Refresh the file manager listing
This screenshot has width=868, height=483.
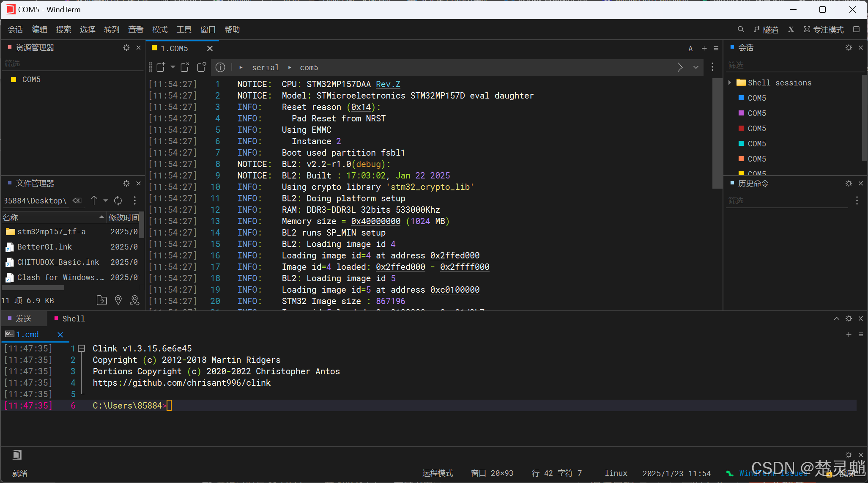(x=118, y=200)
